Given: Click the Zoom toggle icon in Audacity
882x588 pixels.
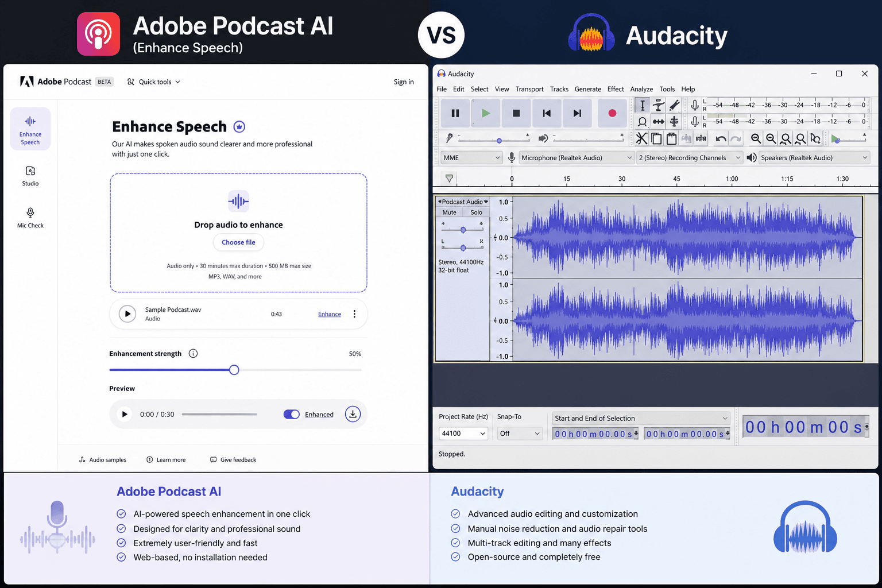Looking at the screenshot, I should pyautogui.click(x=815, y=138).
